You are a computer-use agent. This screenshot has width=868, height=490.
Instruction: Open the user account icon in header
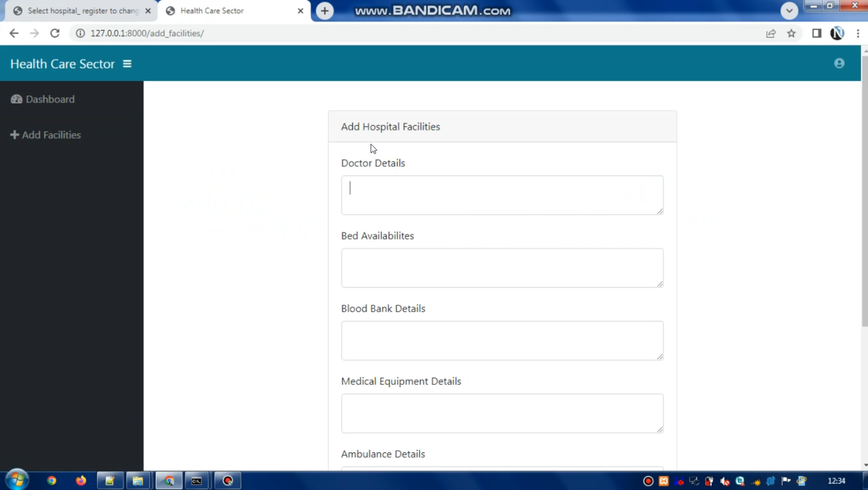(839, 63)
